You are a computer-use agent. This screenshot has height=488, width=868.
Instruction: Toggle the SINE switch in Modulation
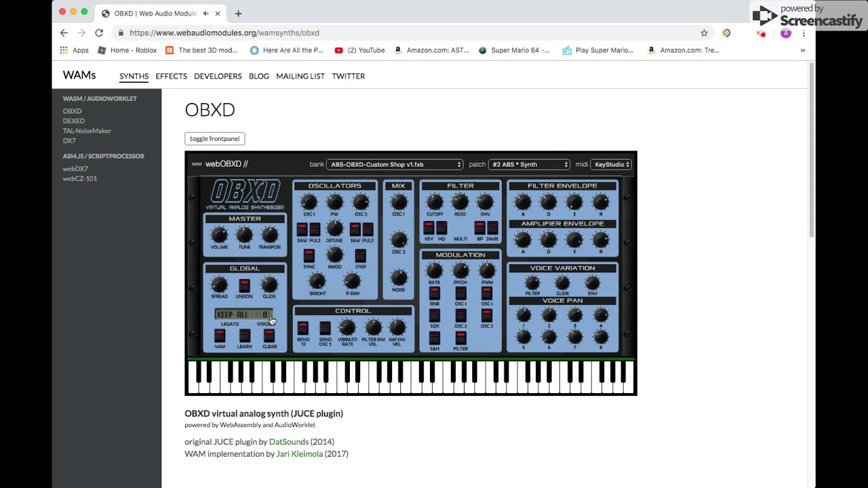point(435,293)
